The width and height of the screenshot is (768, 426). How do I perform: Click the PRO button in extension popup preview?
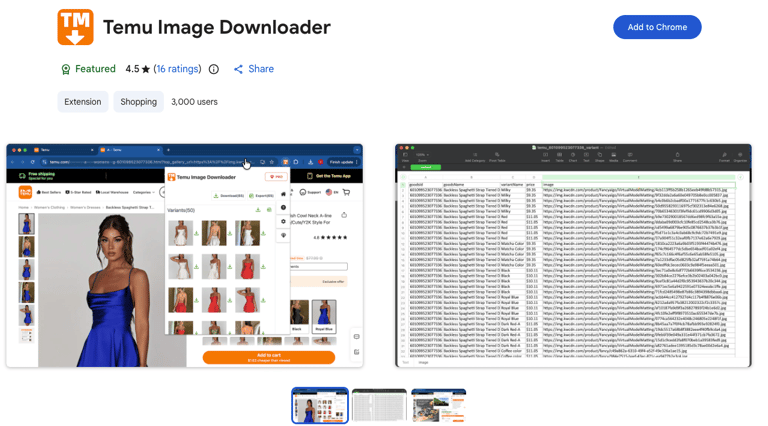(276, 177)
